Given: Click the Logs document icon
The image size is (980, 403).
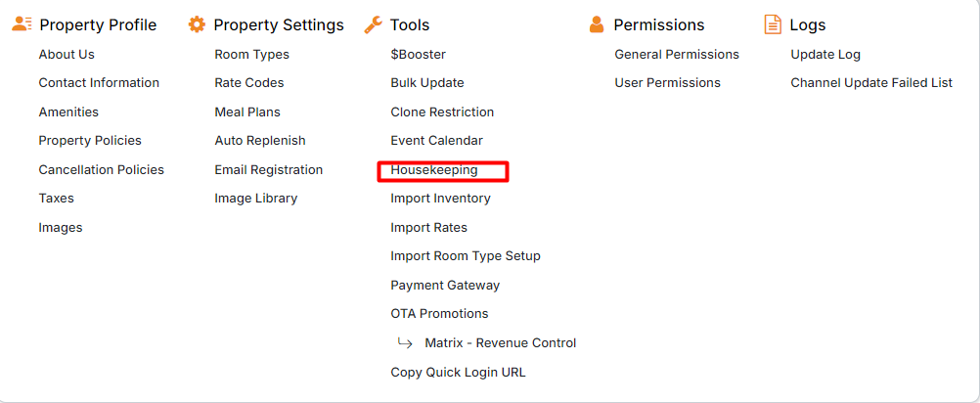Looking at the screenshot, I should (773, 24).
